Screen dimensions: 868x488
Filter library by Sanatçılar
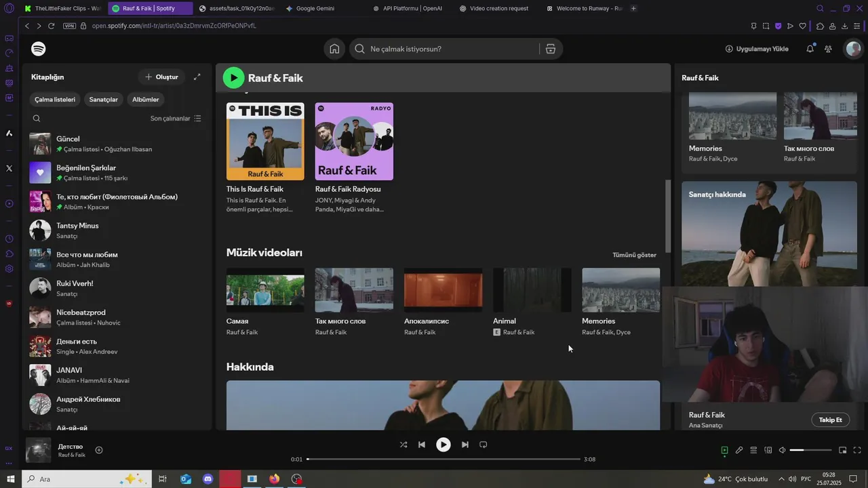pos(104,99)
